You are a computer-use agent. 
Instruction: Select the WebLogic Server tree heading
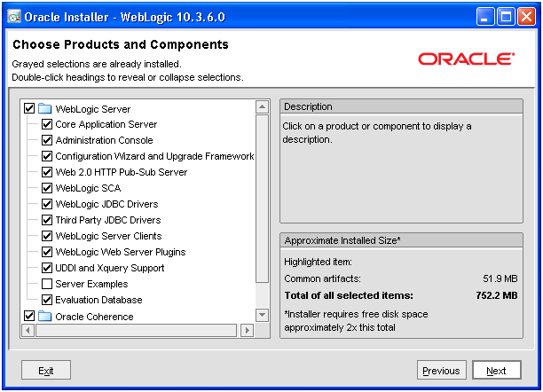[x=93, y=109]
